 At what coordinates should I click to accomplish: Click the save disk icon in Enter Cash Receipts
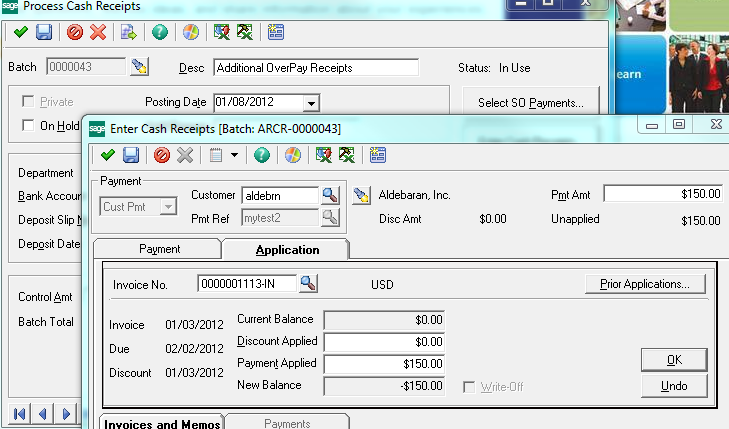[x=131, y=155]
